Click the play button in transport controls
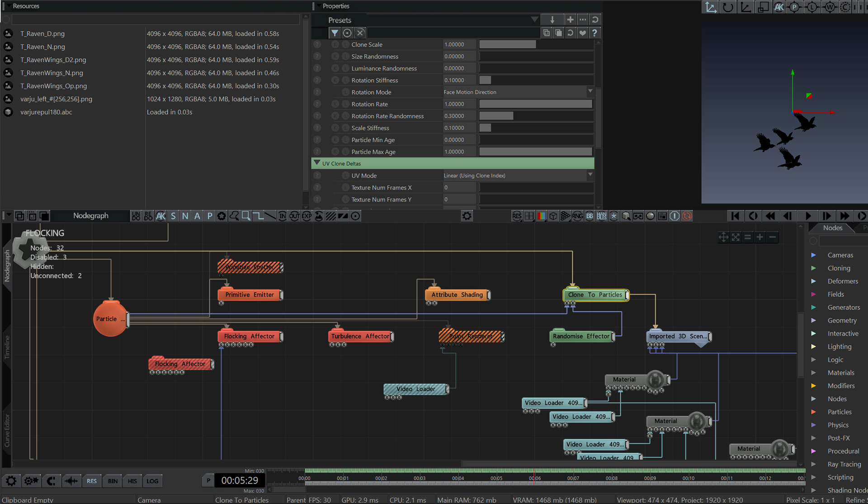868x504 pixels. (808, 216)
